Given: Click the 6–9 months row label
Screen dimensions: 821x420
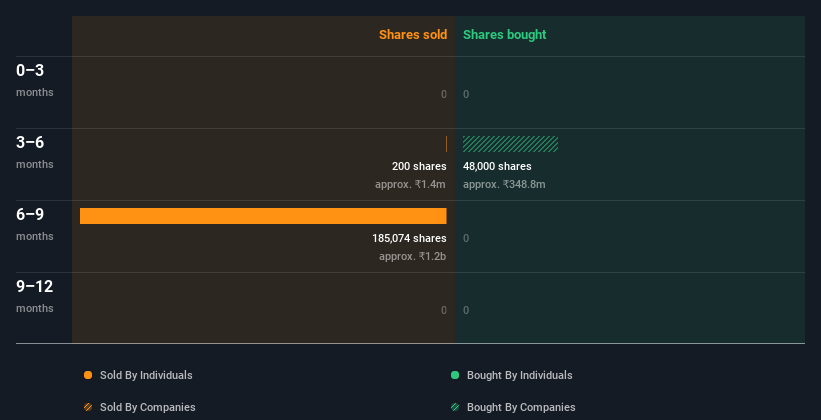Looking at the screenshot, I should 35,224.
